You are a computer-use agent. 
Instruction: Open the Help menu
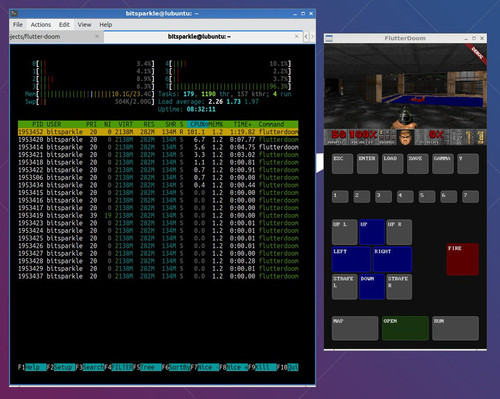pos(106,25)
